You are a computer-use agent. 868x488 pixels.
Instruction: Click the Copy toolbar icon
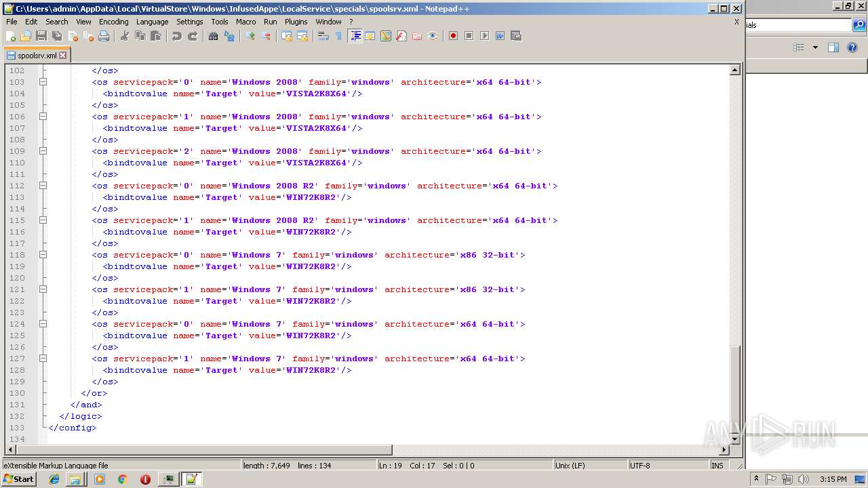140,36
